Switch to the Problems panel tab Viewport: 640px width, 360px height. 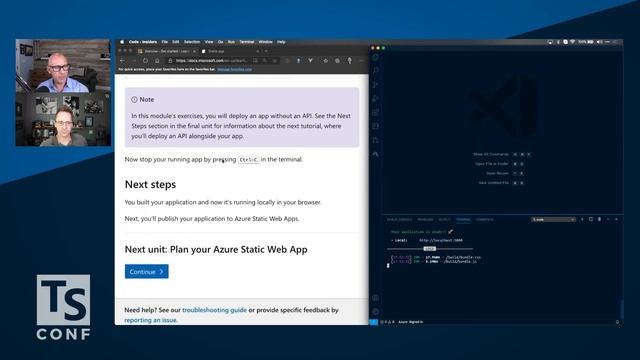tap(425, 220)
